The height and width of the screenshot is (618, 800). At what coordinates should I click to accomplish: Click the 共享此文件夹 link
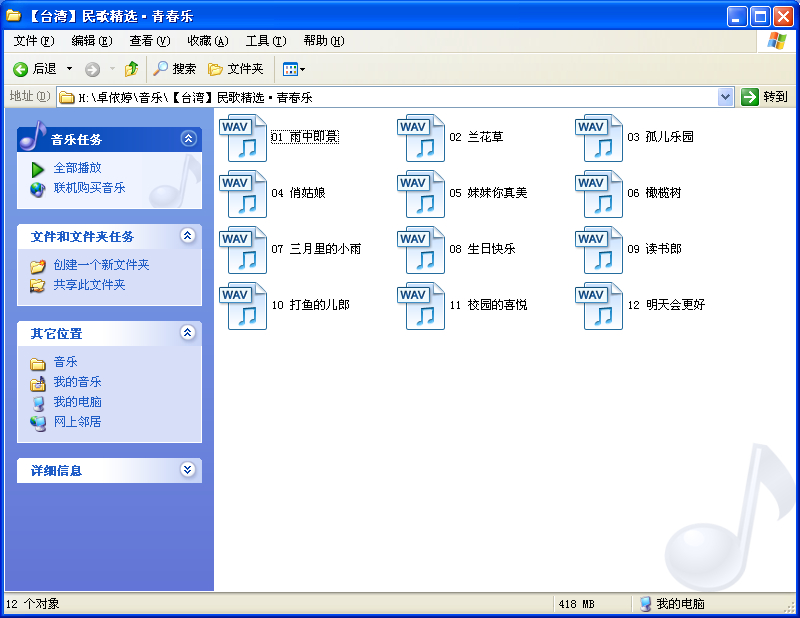[x=89, y=285]
